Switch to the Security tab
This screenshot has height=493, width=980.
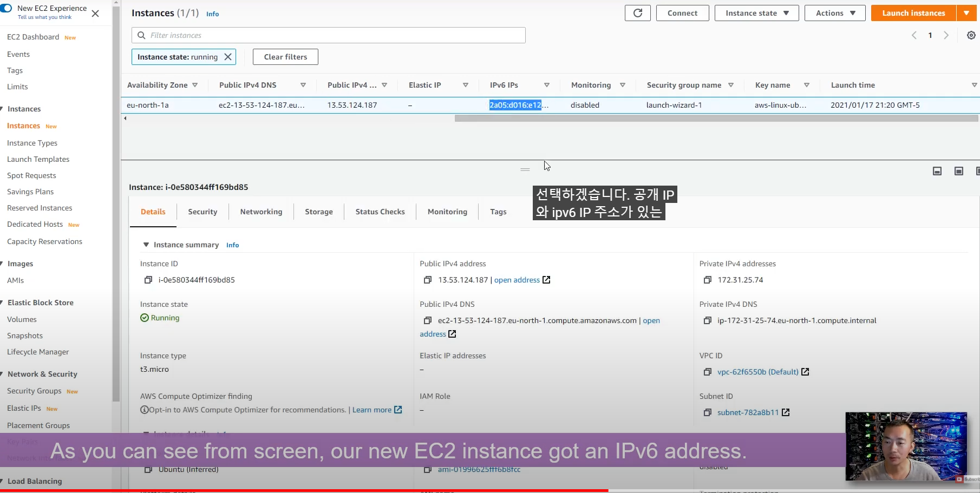pos(202,212)
